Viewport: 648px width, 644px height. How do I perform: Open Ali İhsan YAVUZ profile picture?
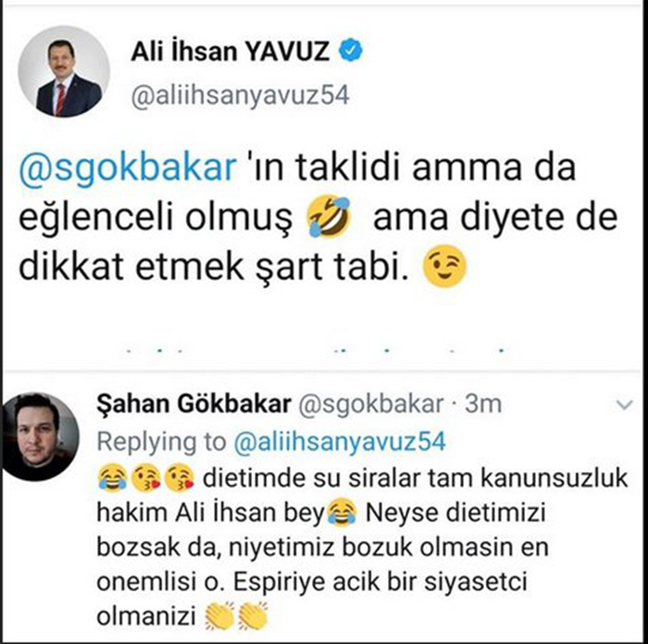[64, 71]
